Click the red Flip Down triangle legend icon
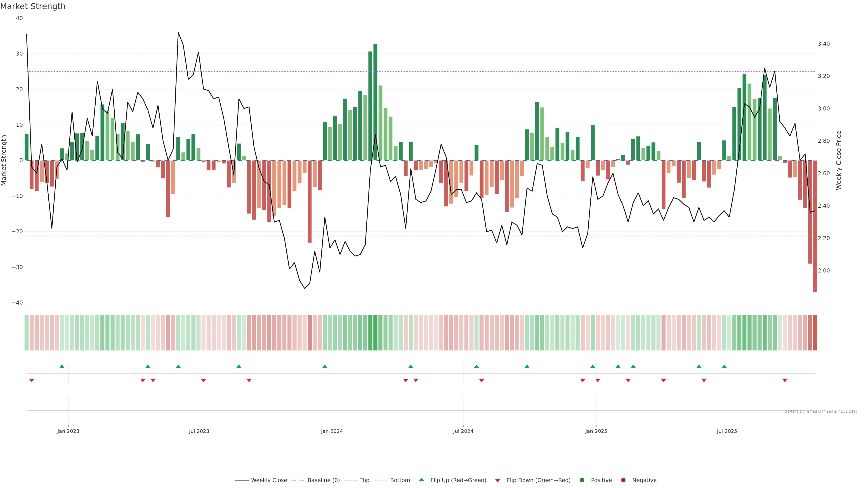This screenshot has width=868, height=488. pos(497,481)
